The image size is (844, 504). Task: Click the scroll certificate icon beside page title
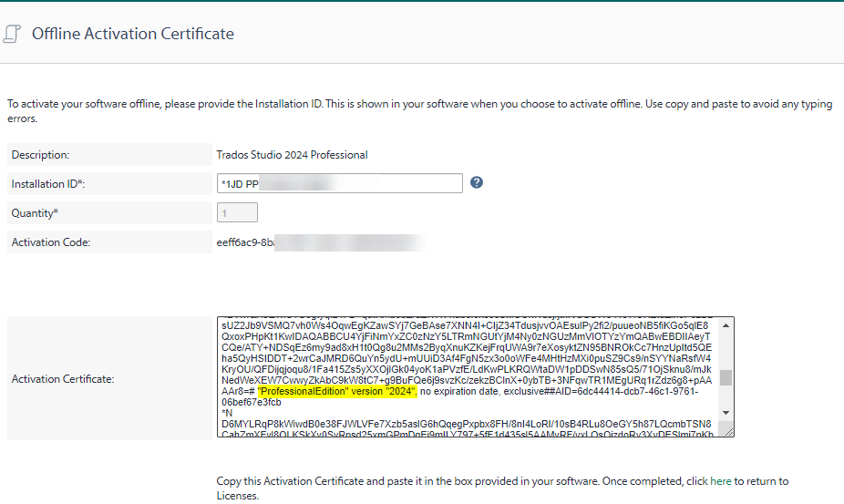pyautogui.click(x=12, y=34)
